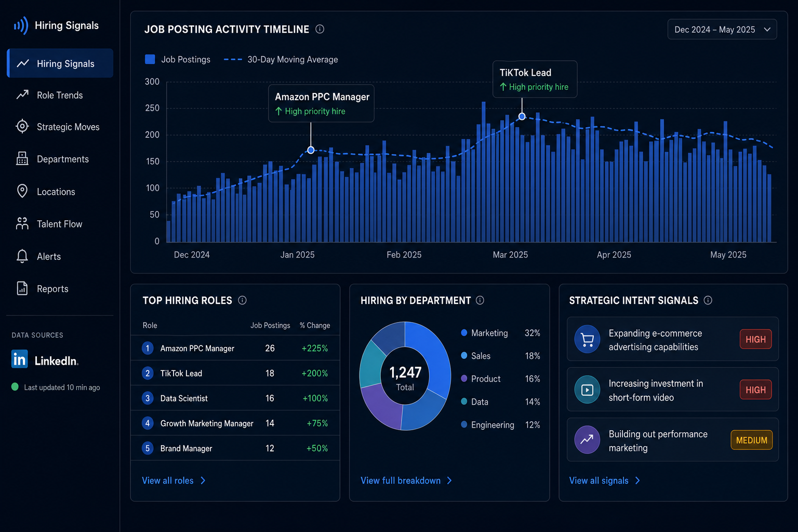Viewport: 798px width, 532px height.
Task: Select the Growth Marketing Manager role name
Action: [207, 423]
